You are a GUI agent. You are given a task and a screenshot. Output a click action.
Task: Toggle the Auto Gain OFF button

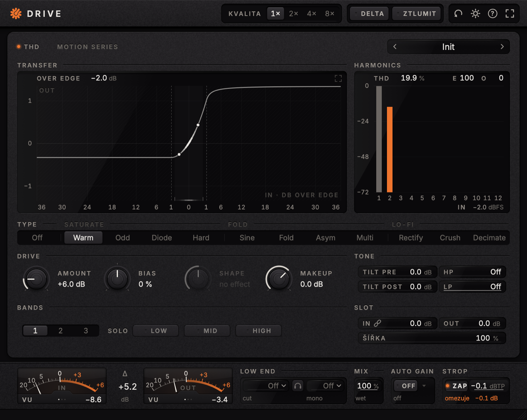(406, 386)
